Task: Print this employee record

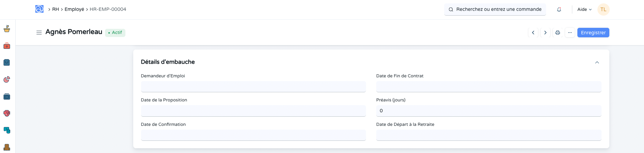Action: pos(558,33)
